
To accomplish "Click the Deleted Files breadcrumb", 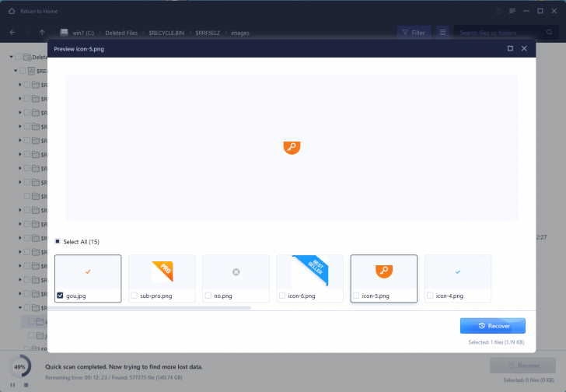I will point(121,33).
